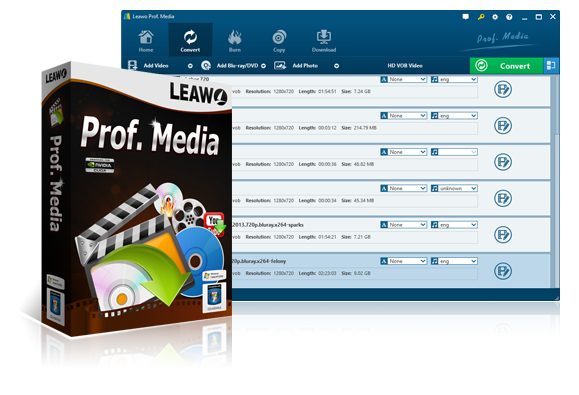Expand the Add Video dropdown arrow
The height and width of the screenshot is (395, 579).
point(190,66)
